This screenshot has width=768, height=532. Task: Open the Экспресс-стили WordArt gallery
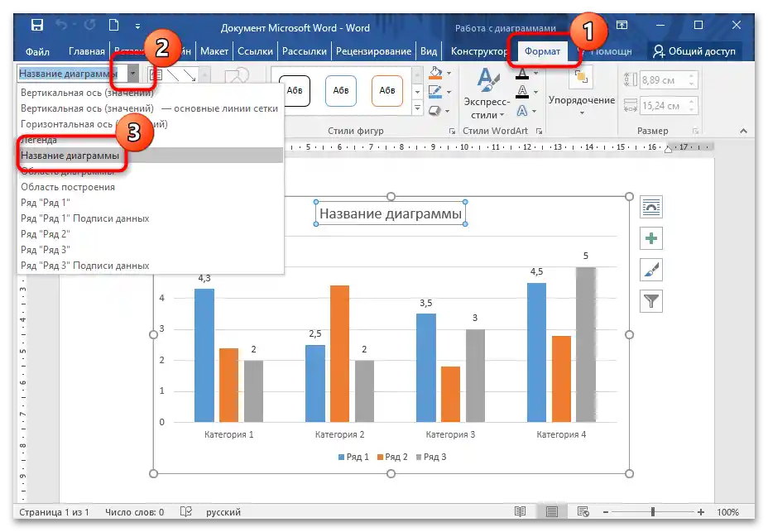pos(487,94)
